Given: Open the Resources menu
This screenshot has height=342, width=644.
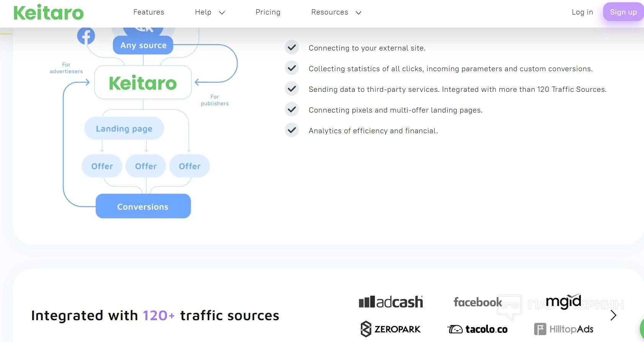Looking at the screenshot, I should [330, 12].
